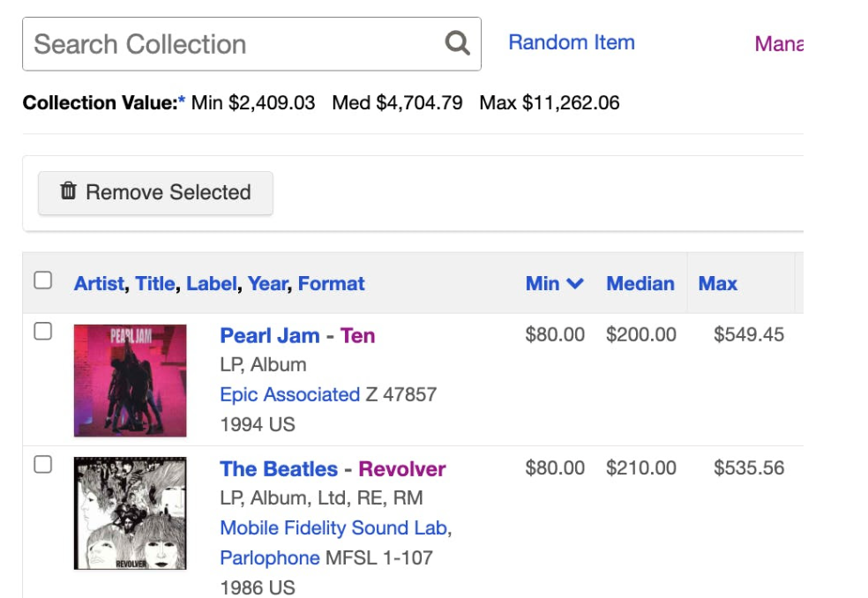This screenshot has width=868, height=598.
Task: Click the search magnifying glass icon
Action: (455, 43)
